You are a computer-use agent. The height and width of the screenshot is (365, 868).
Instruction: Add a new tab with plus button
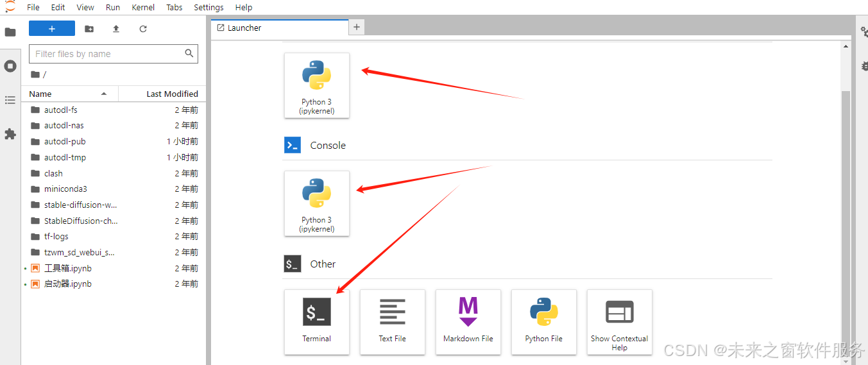point(357,27)
